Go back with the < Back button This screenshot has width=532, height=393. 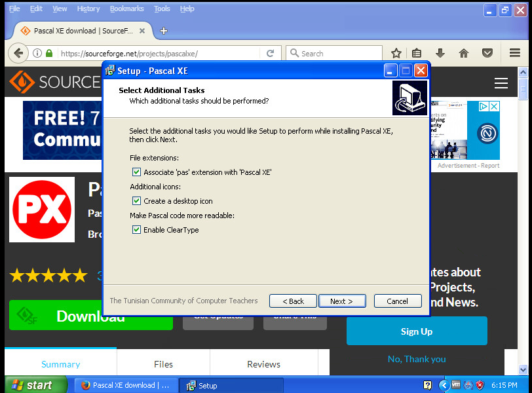tap(293, 301)
